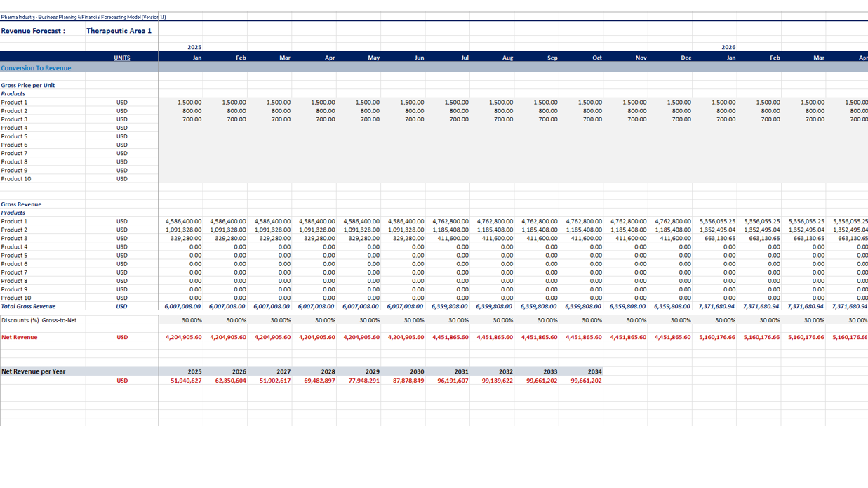Select the "Jul" month header
Viewport: 868px width, 488px height.
coord(465,58)
